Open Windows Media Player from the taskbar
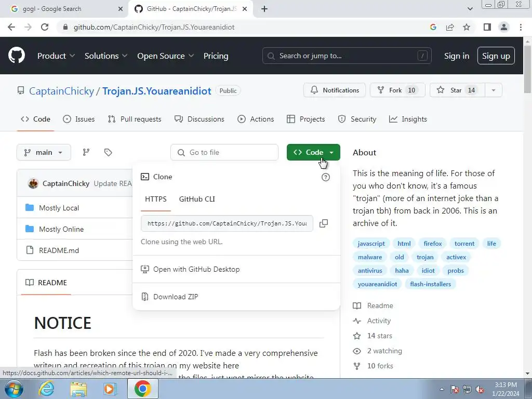Image resolution: width=532 pixels, height=399 pixels. (x=110, y=389)
